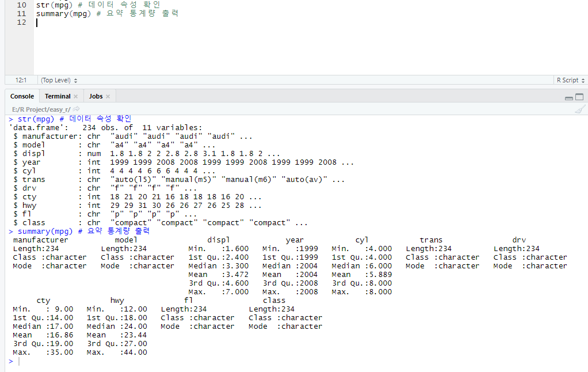588x372 pixels.
Task: Click the '$ displ' row in the str output
Action: click(147, 154)
